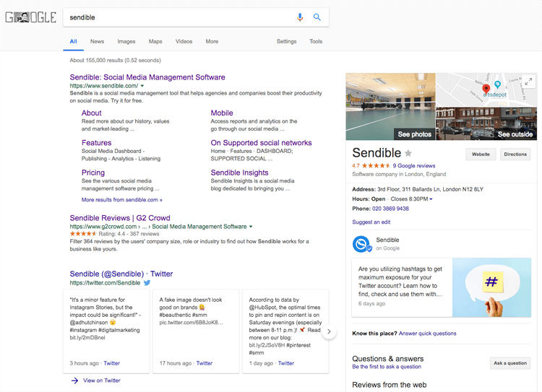Open the hashtags Google post text card
This screenshot has width=542, height=392.
tap(402, 287)
